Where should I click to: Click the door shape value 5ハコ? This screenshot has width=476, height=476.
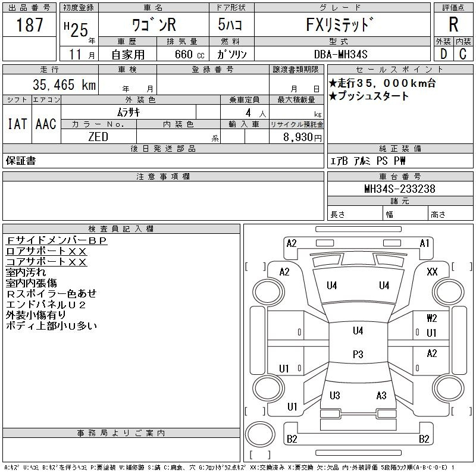pos(230,24)
